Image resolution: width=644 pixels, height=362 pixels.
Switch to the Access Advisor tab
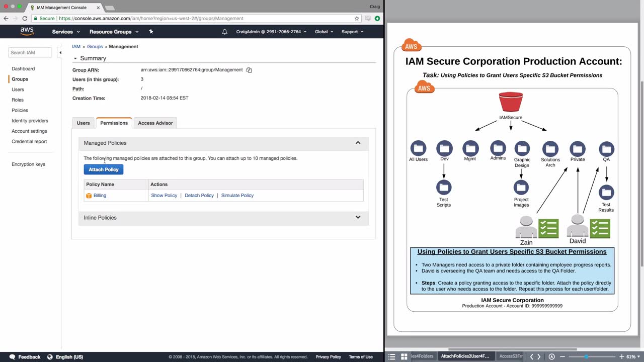click(155, 123)
